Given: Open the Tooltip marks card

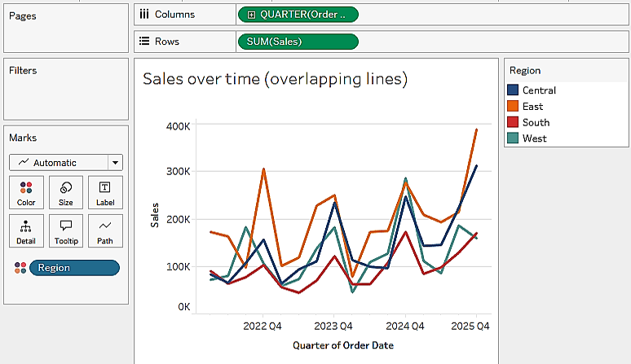Looking at the screenshot, I should [x=66, y=230].
